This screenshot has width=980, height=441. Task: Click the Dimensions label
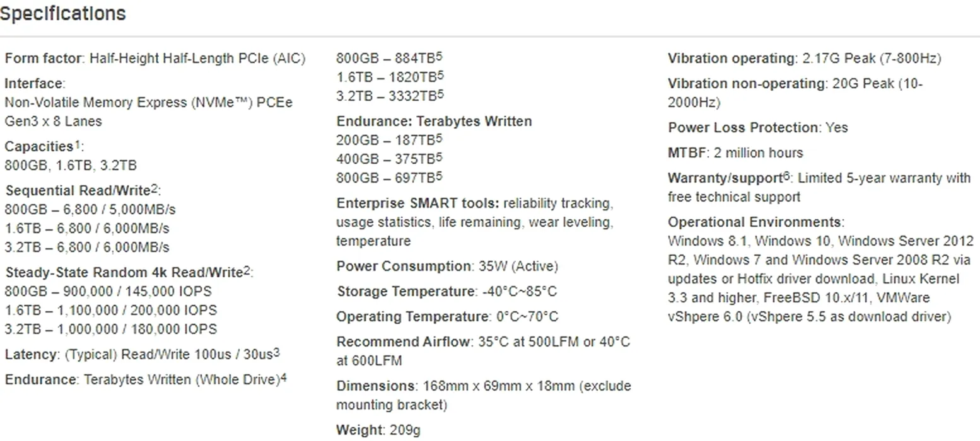375,386
